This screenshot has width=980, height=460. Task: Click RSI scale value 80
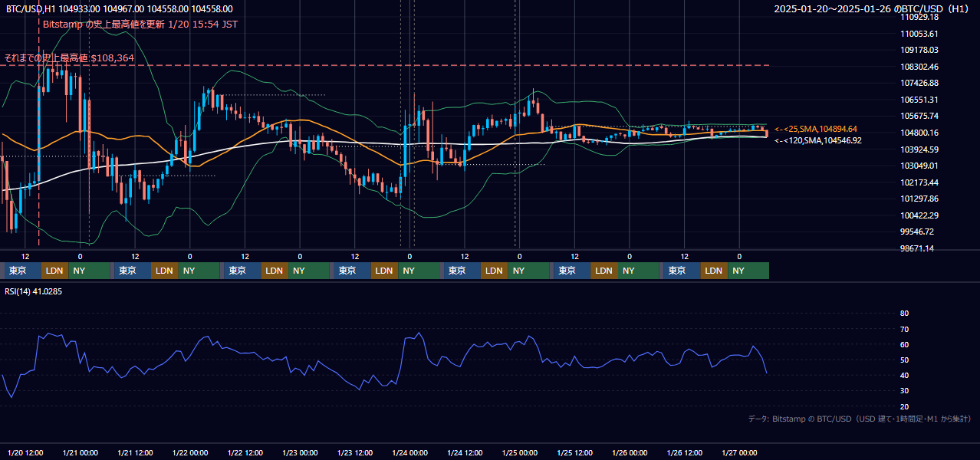click(x=904, y=314)
